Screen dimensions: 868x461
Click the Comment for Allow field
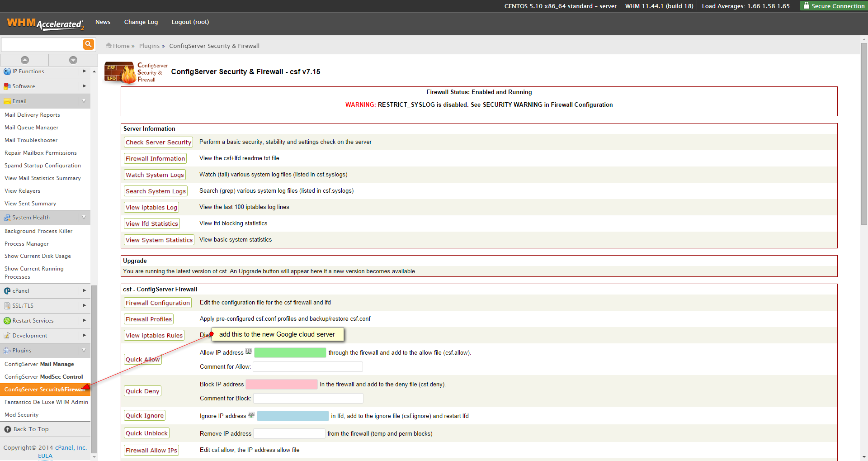[308, 367]
